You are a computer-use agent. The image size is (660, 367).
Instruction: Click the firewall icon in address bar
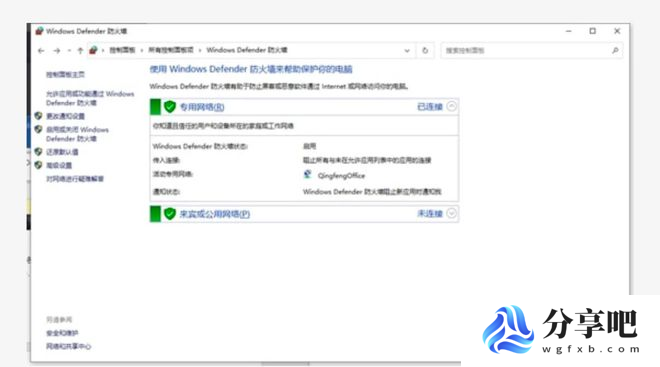(x=93, y=51)
